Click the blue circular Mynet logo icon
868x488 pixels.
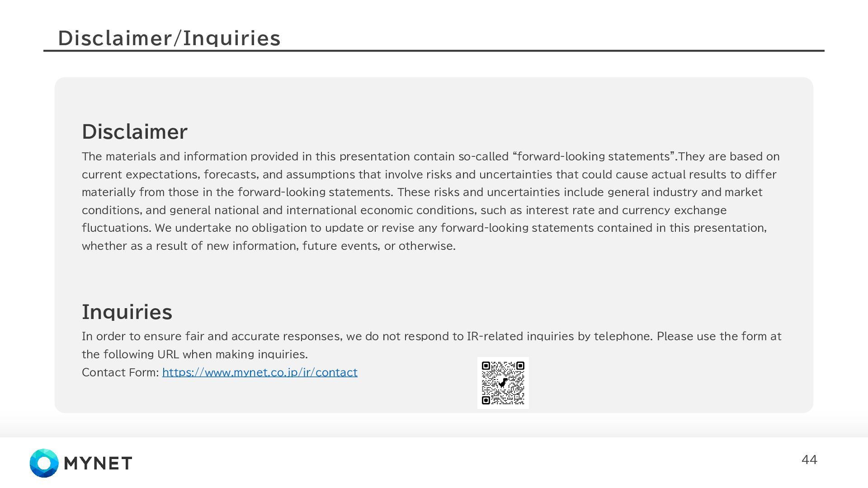(x=44, y=463)
